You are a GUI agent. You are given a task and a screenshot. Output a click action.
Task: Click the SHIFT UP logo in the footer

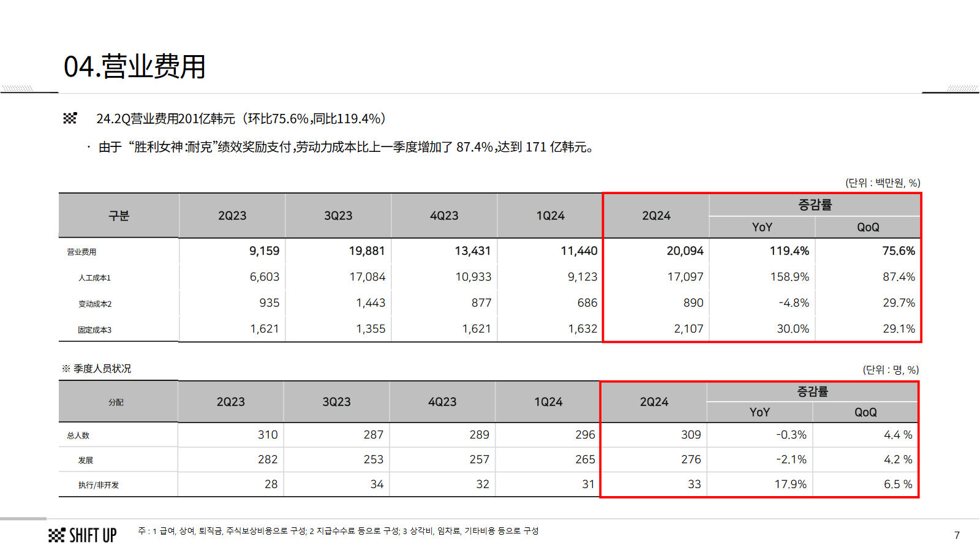tap(83, 535)
